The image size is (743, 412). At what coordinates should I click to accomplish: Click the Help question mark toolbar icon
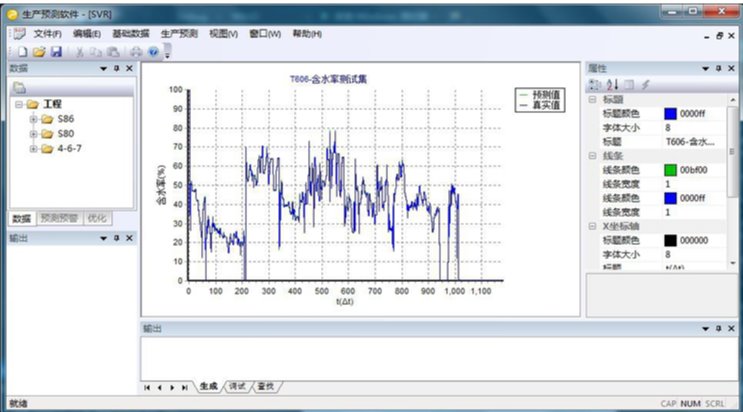pyautogui.click(x=153, y=51)
